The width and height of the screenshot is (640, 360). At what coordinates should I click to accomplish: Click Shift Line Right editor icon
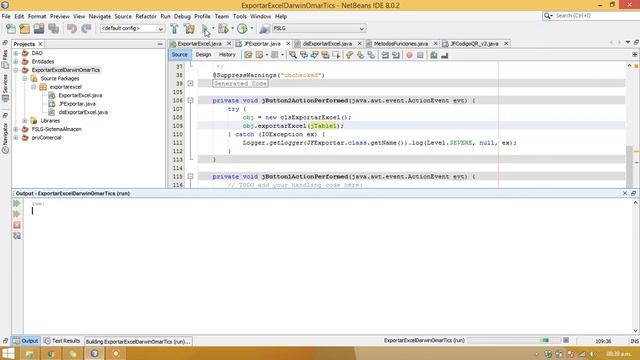click(396, 55)
